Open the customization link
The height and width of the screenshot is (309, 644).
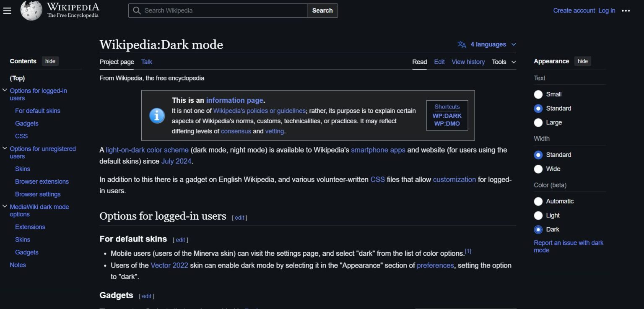[x=454, y=179]
